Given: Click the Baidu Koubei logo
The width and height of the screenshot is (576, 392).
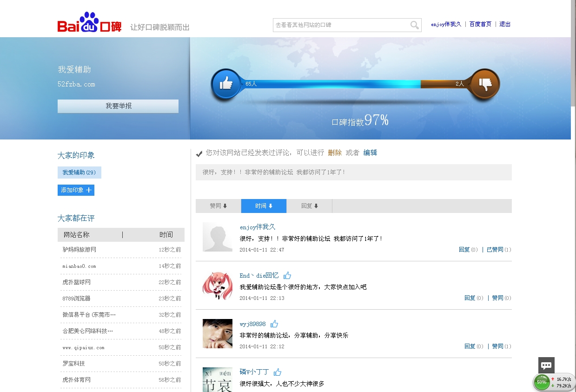Looking at the screenshot, I should pos(89,23).
